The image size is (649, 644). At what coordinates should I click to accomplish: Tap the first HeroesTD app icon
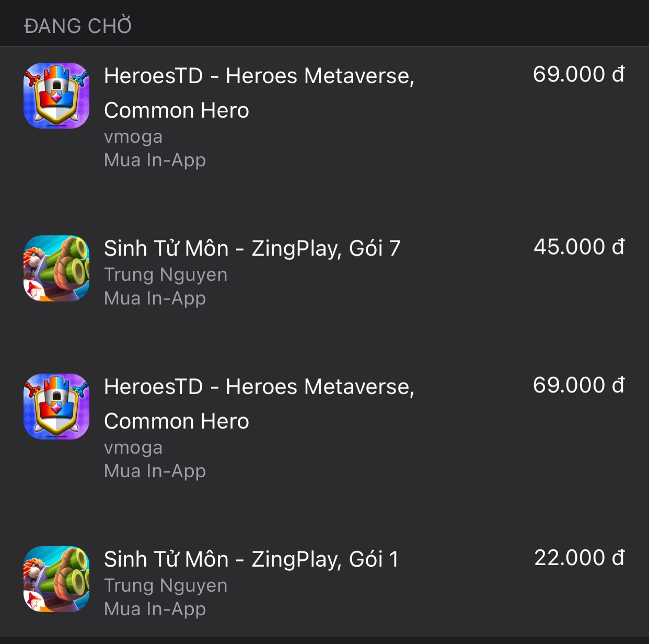coord(56,96)
